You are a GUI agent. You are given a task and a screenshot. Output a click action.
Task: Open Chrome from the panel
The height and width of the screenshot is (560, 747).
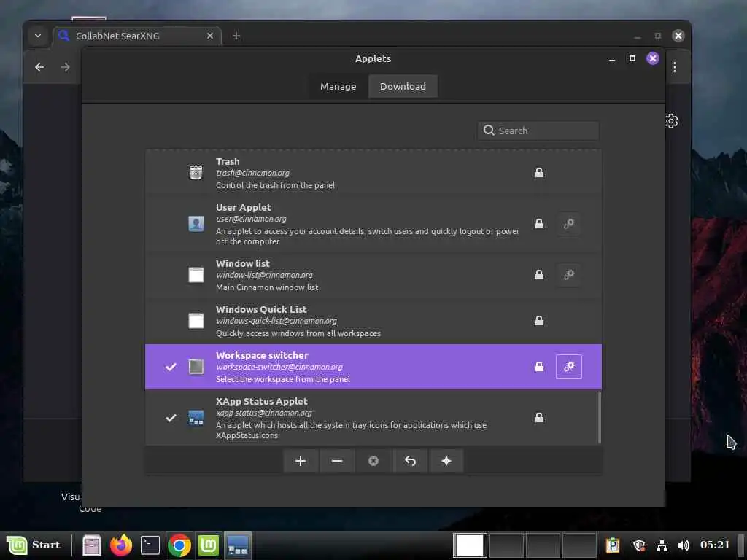coord(179,545)
